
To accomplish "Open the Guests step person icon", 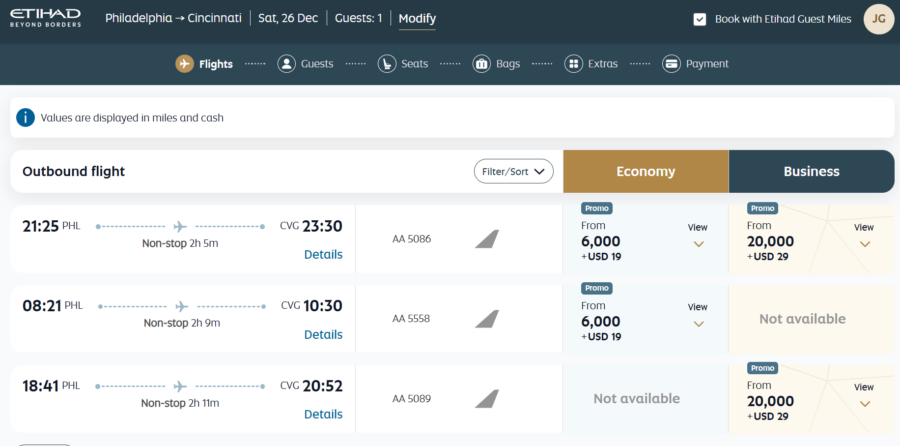I will click(286, 64).
